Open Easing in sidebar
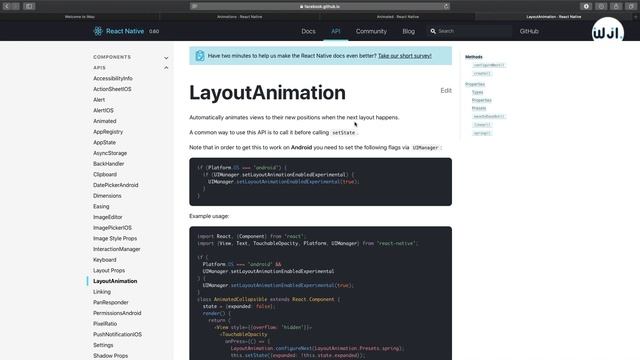The image size is (640, 360). [101, 206]
